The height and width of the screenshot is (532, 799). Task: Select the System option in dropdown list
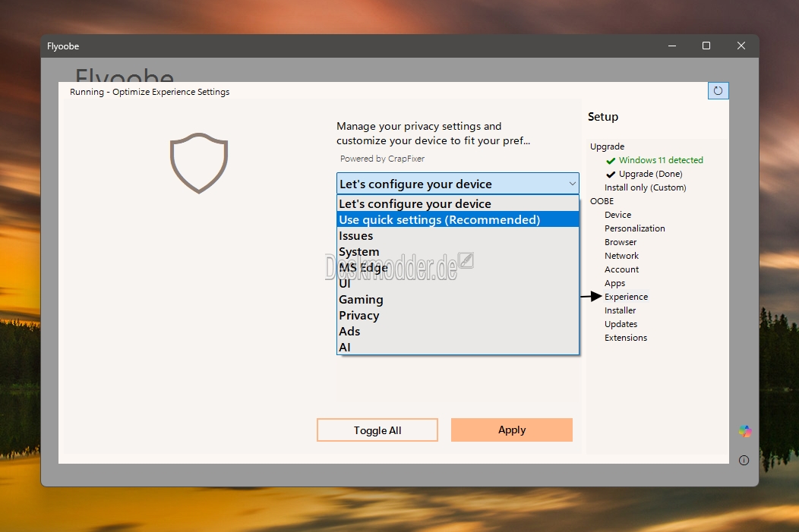457,251
